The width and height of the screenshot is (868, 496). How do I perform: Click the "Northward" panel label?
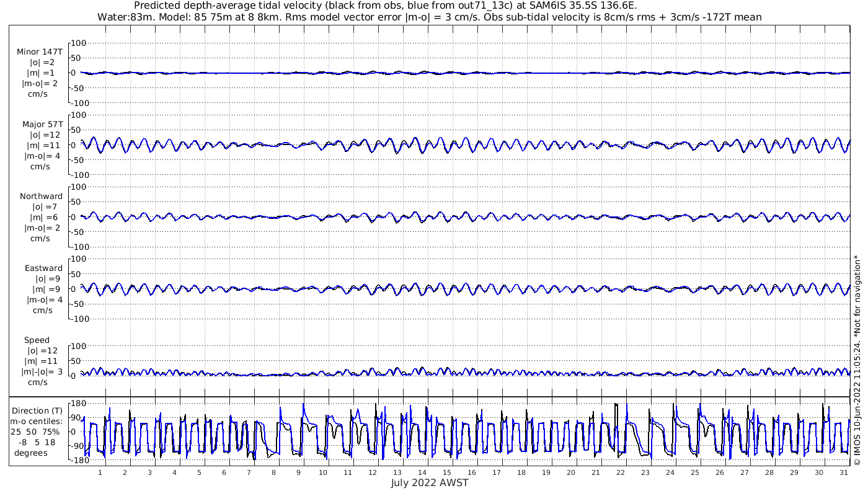pyautogui.click(x=41, y=196)
